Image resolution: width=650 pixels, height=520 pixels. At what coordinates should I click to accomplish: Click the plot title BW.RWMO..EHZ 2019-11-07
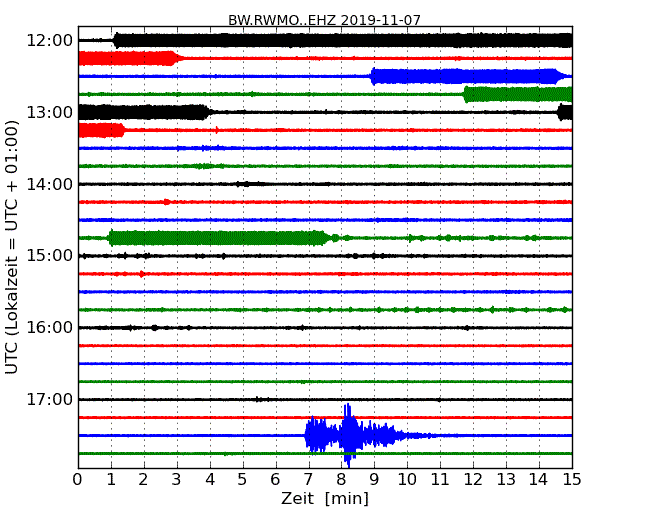(x=324, y=20)
